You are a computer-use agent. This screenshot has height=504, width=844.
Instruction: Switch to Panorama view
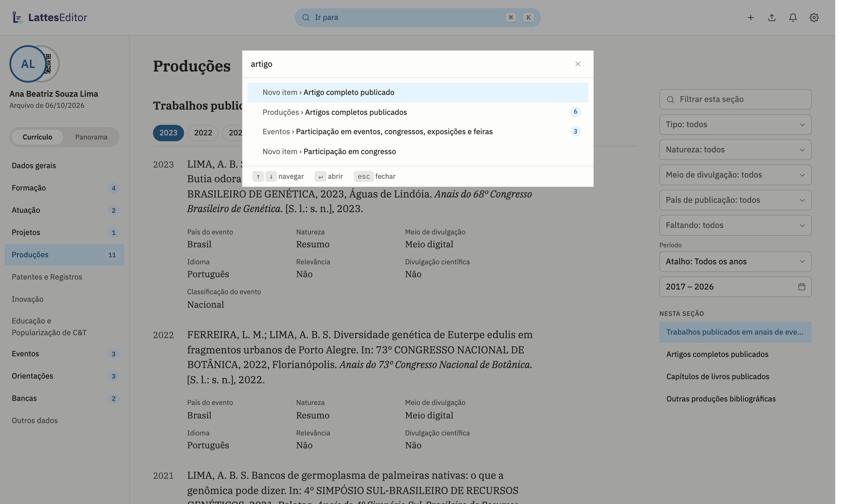pos(91,137)
